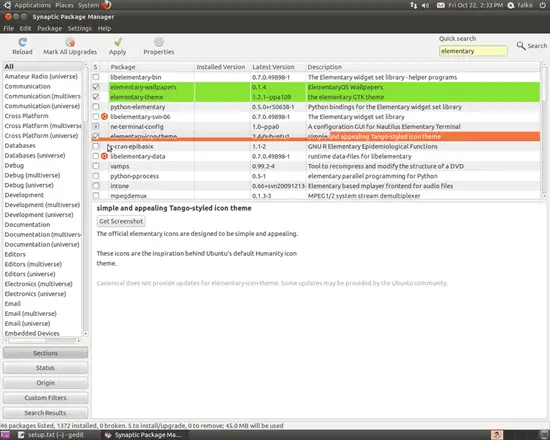Open Properties toolbar icon
This screenshot has height=440, width=550.
[x=159, y=42]
